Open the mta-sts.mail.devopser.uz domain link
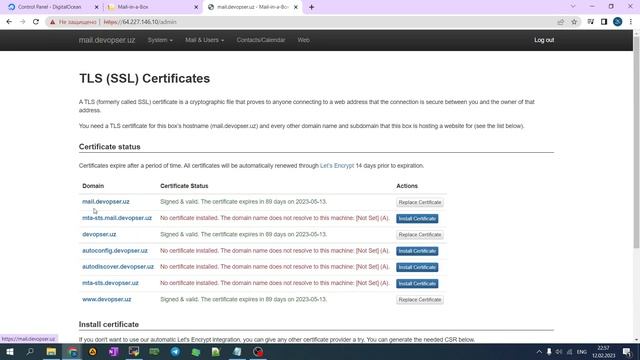This screenshot has height=360, width=640. point(117,218)
